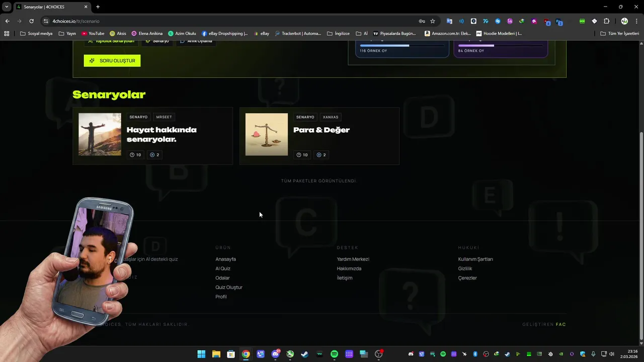This screenshot has height=362, width=644.
Task: Go back to previous page
Action: click(7, 21)
